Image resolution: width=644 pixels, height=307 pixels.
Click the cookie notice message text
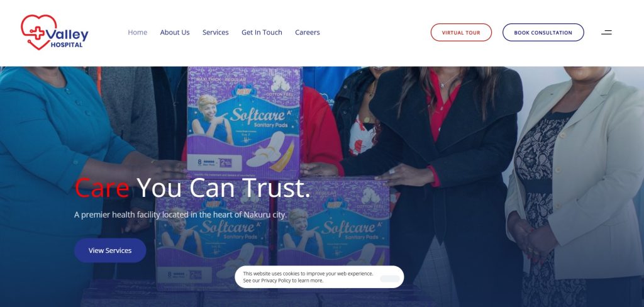coord(308,277)
